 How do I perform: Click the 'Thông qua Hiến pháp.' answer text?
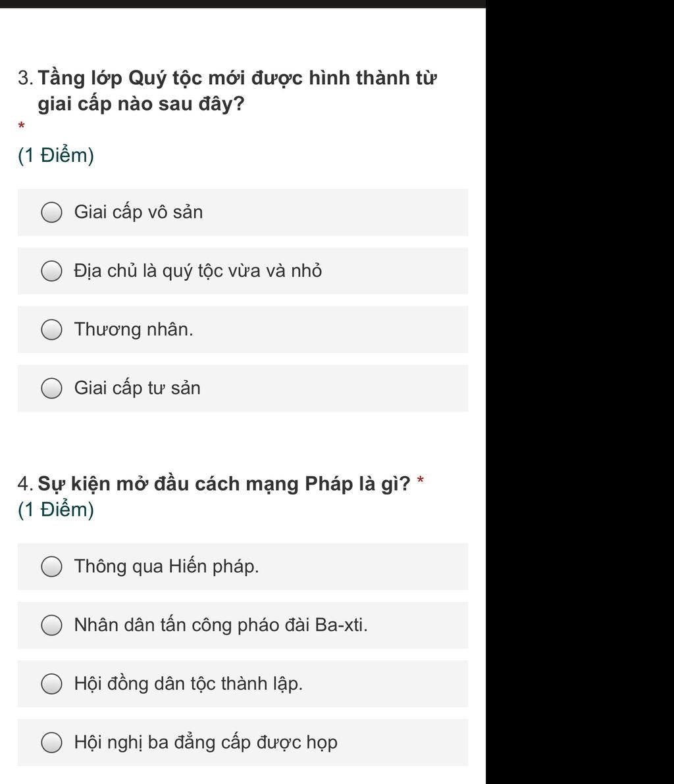[167, 566]
